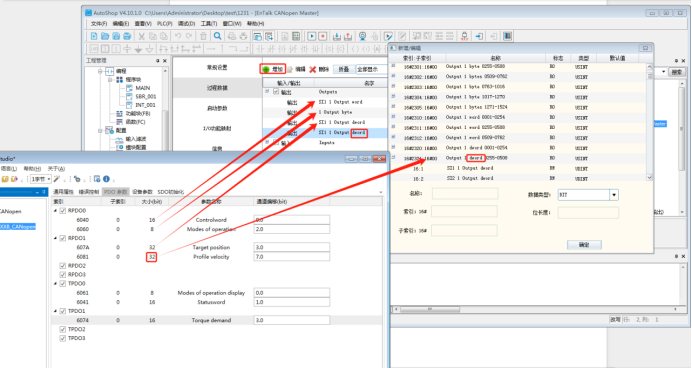Click the 确定 confirm button in dialog
692x368 pixels.
tap(584, 245)
